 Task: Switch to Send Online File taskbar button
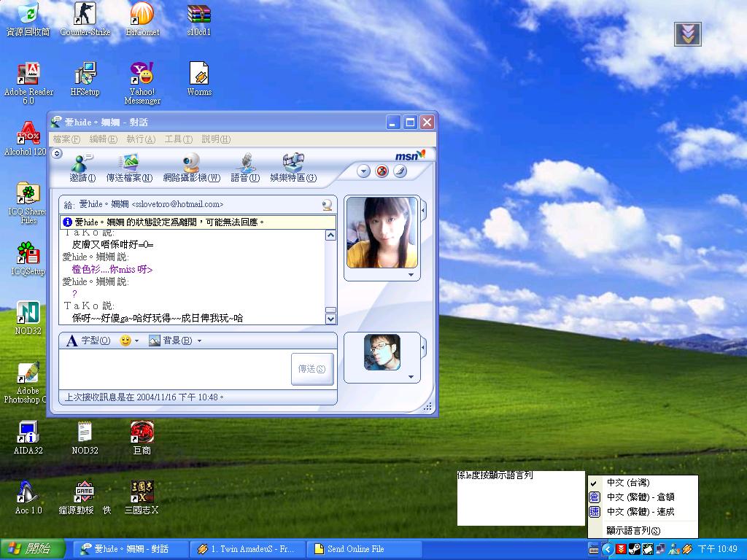[x=364, y=549]
